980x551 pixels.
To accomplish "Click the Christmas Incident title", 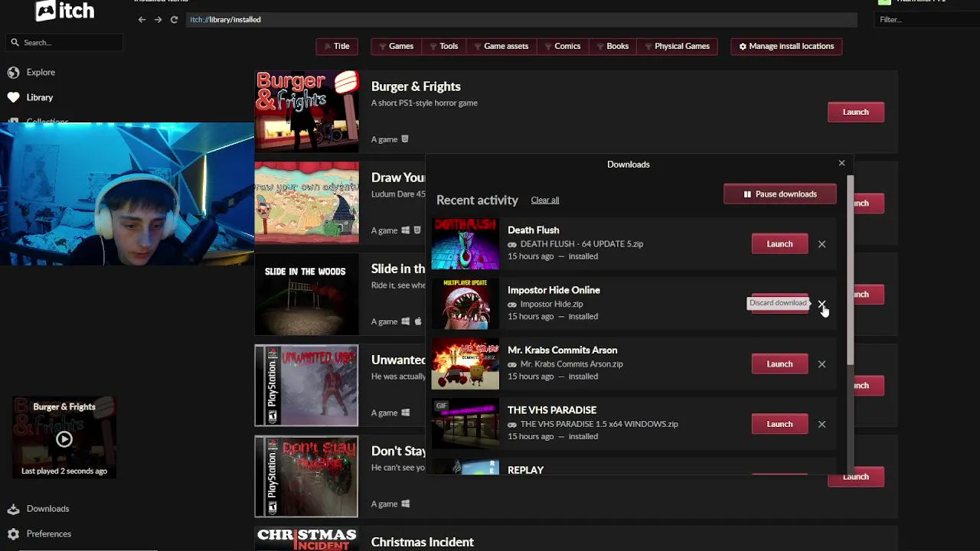I will 423,542.
